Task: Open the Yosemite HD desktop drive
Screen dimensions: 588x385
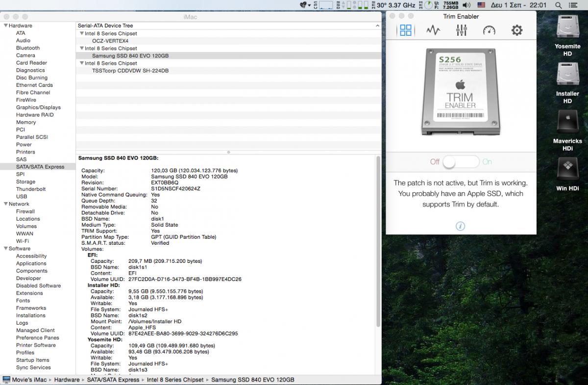Action: (x=568, y=35)
